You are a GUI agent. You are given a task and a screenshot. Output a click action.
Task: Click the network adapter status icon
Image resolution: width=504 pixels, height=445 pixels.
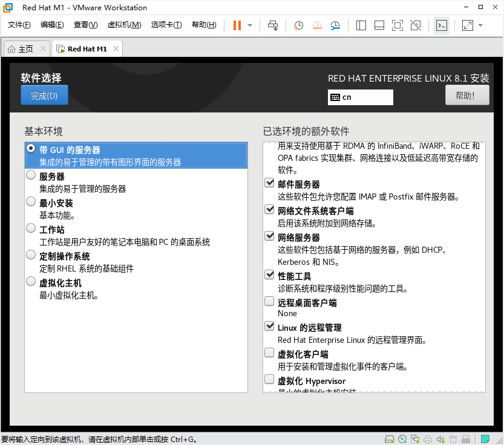415,439
